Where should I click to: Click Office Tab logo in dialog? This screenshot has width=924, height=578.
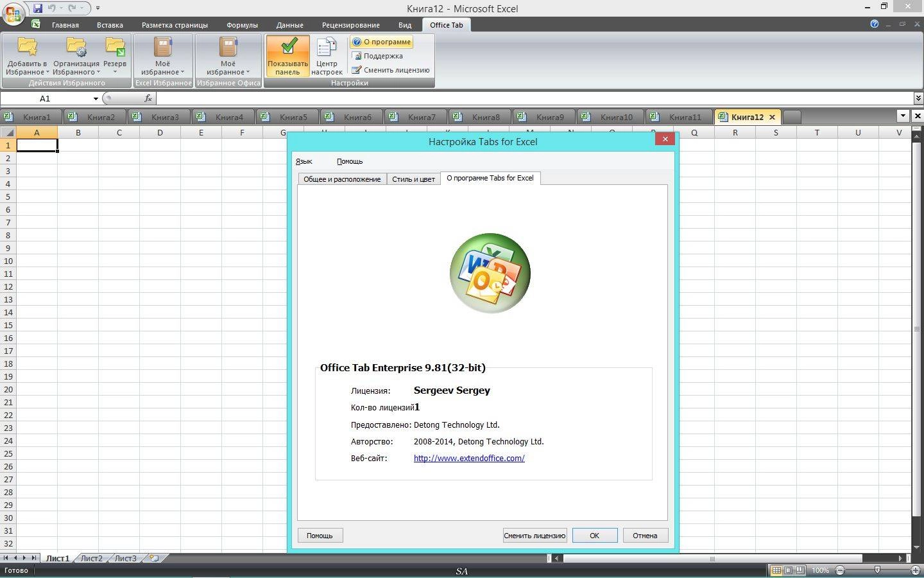click(x=490, y=273)
